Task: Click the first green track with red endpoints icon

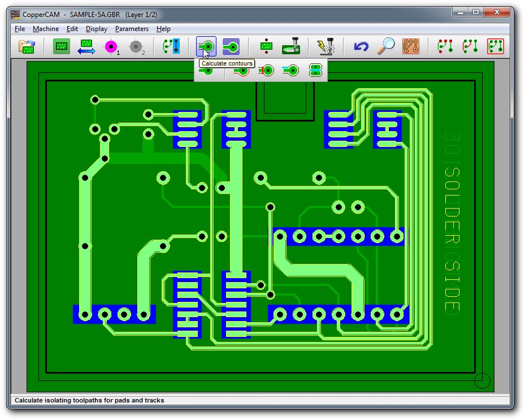Action: coord(445,46)
